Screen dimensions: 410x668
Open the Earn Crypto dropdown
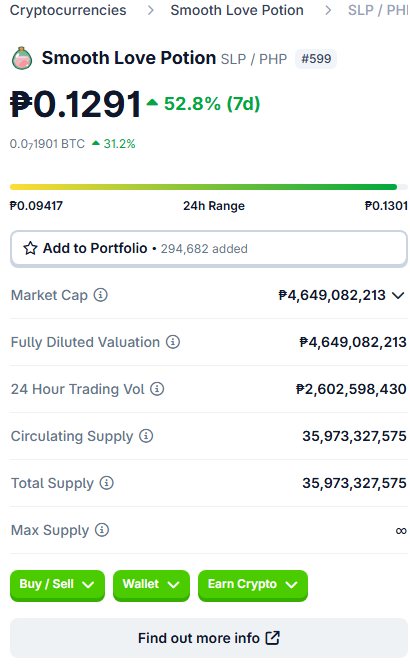[x=253, y=585]
